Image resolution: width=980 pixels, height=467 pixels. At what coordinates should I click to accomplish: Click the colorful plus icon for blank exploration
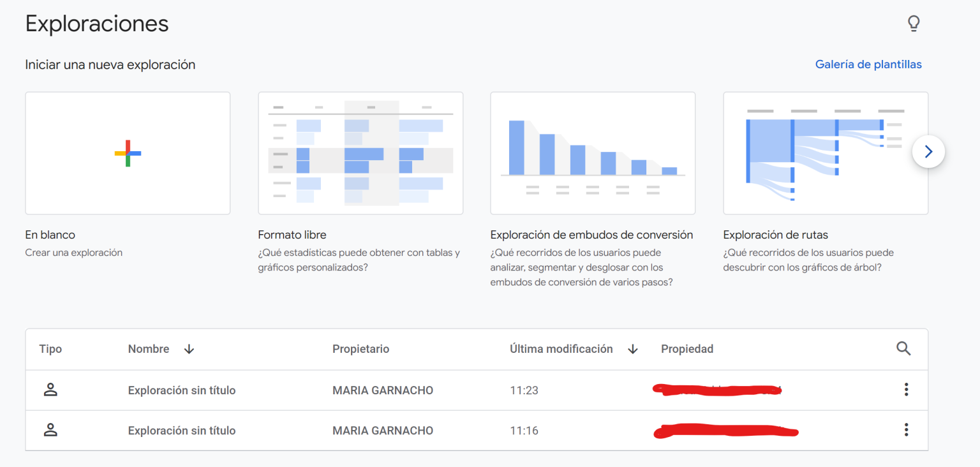tap(128, 153)
